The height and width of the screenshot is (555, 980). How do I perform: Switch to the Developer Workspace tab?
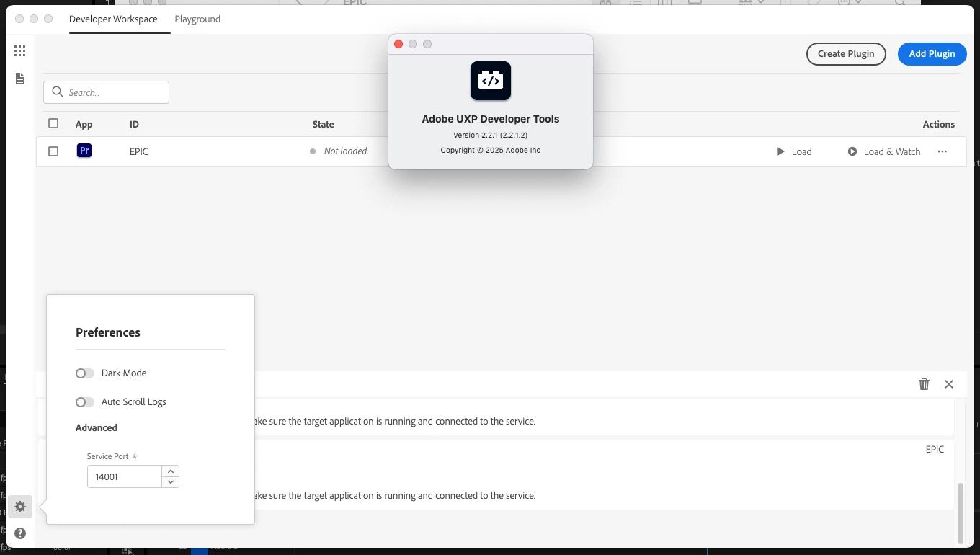113,19
